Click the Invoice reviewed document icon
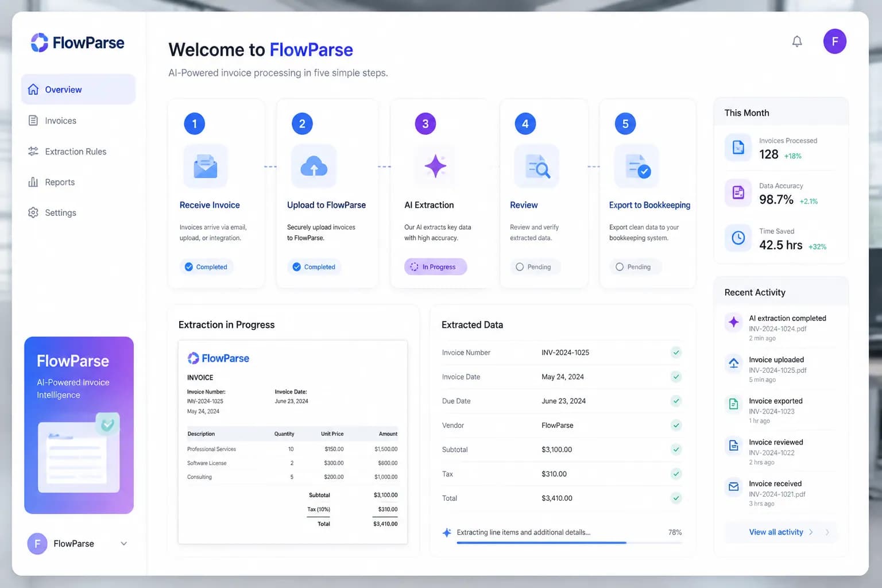Screen dimensions: 882x588 pos(733,446)
